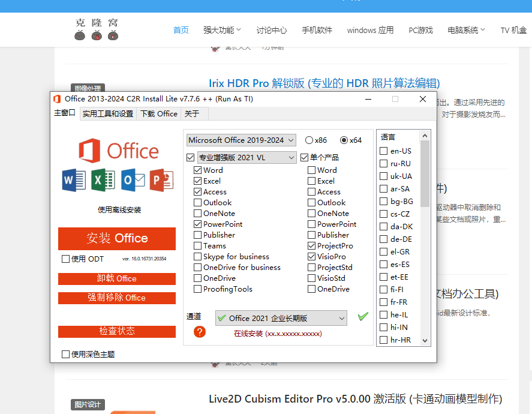Open the Office 2021 企业长期版 channel dropdown
Viewport: 532px width, 414px height.
point(281,318)
